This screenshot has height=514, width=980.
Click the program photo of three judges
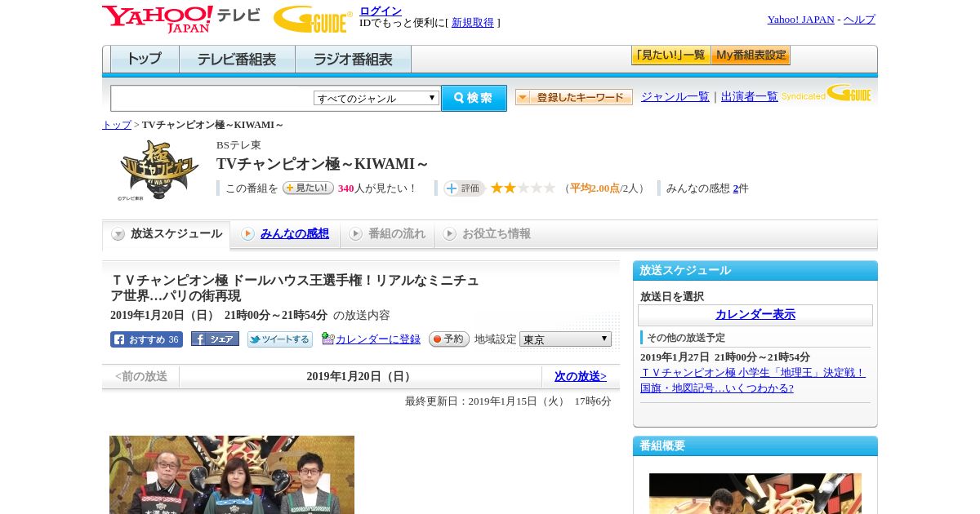[x=232, y=475]
